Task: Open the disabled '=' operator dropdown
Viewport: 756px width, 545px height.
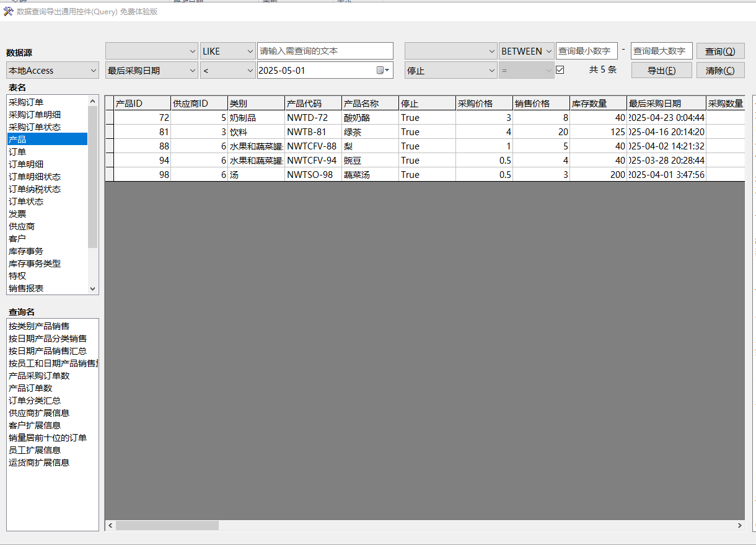Action: click(x=527, y=70)
